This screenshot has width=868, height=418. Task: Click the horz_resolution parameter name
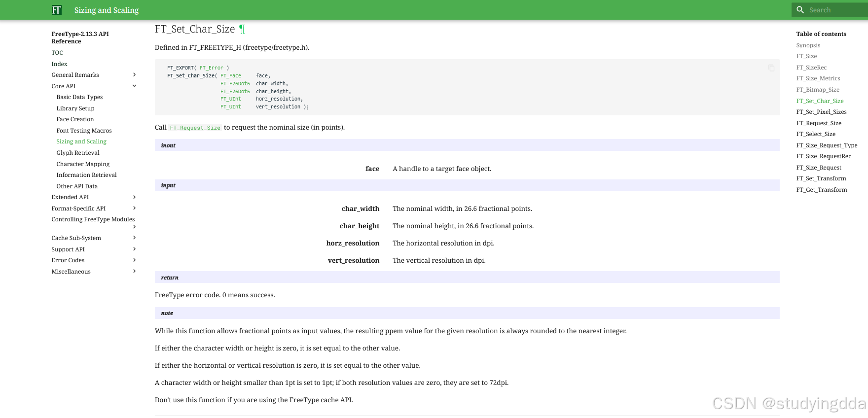pos(353,243)
